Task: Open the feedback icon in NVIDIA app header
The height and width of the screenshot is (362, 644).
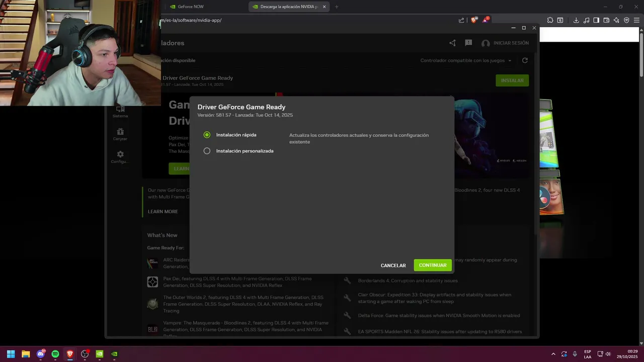Action: [468, 43]
